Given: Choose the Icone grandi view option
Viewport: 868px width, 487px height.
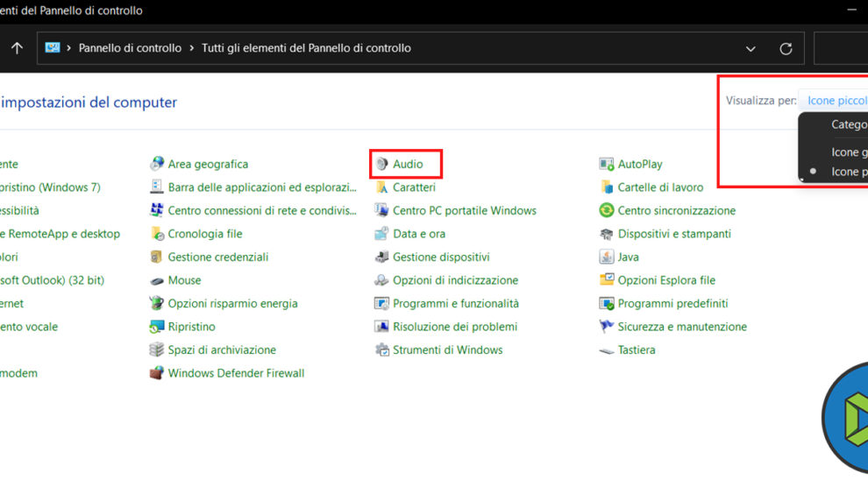Looking at the screenshot, I should (849, 152).
